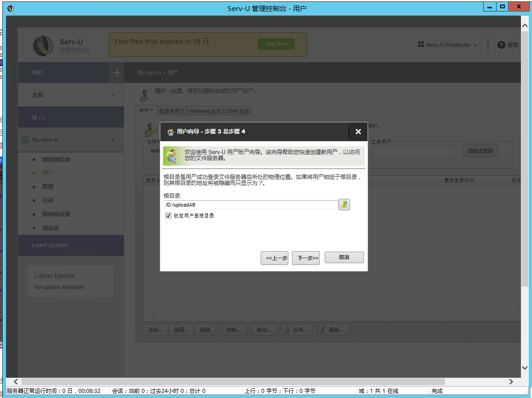This screenshot has width=532, height=398.
Task: Click the 模板... button with user icon
Action: coord(333,330)
